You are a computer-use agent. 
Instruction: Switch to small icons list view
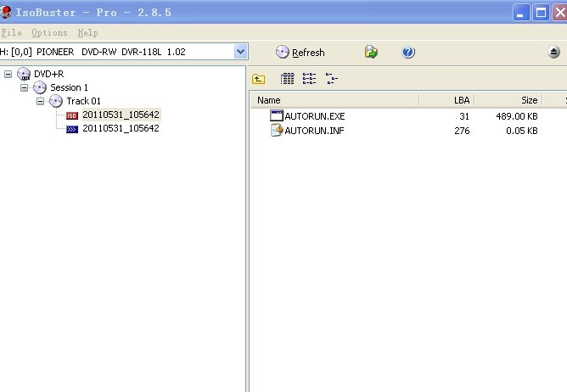pyautogui.click(x=309, y=78)
